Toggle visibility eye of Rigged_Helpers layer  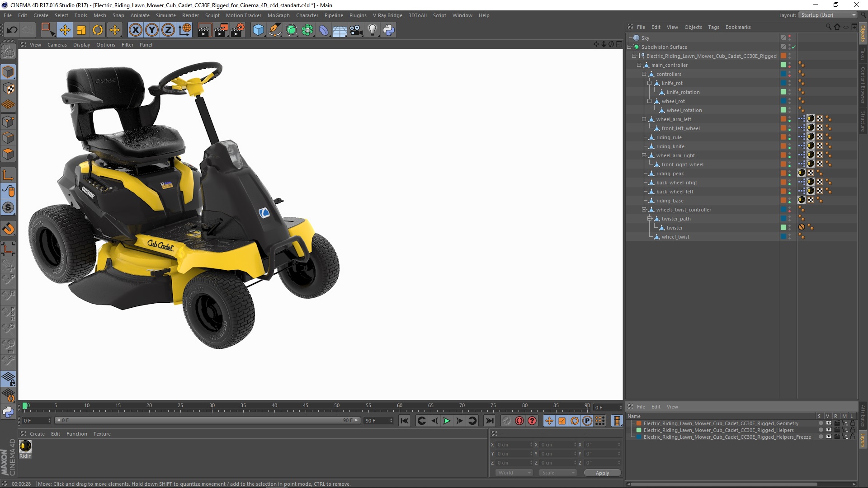pyautogui.click(x=829, y=430)
